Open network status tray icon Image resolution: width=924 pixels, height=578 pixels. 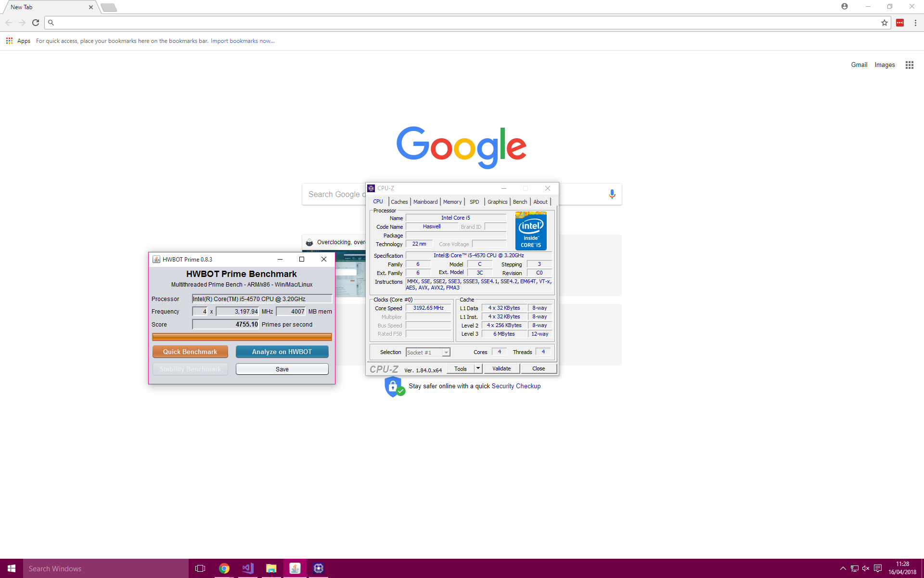855,568
